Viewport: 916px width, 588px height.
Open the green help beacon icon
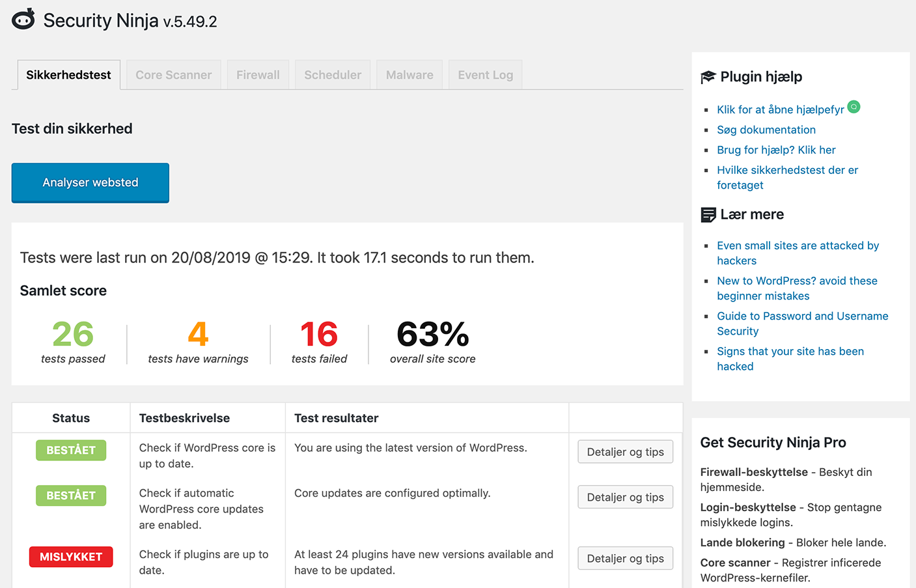coord(854,106)
